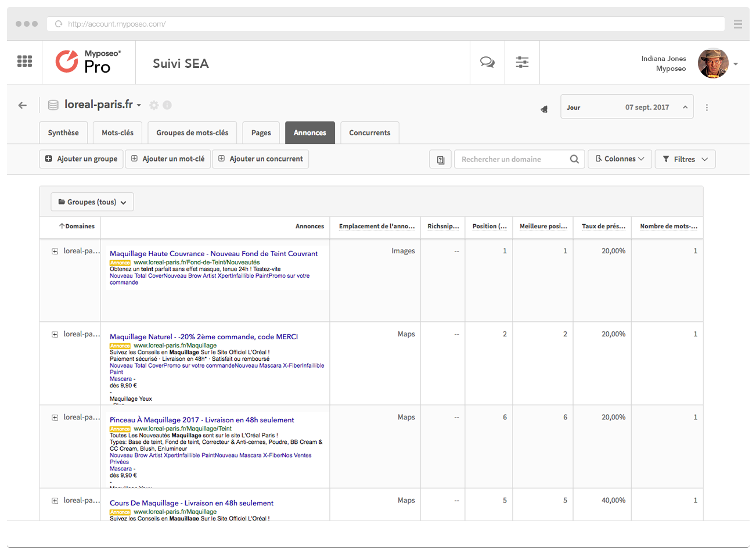Click Ajouter un mot-clé button
This screenshot has height=553, width=756.
point(168,159)
